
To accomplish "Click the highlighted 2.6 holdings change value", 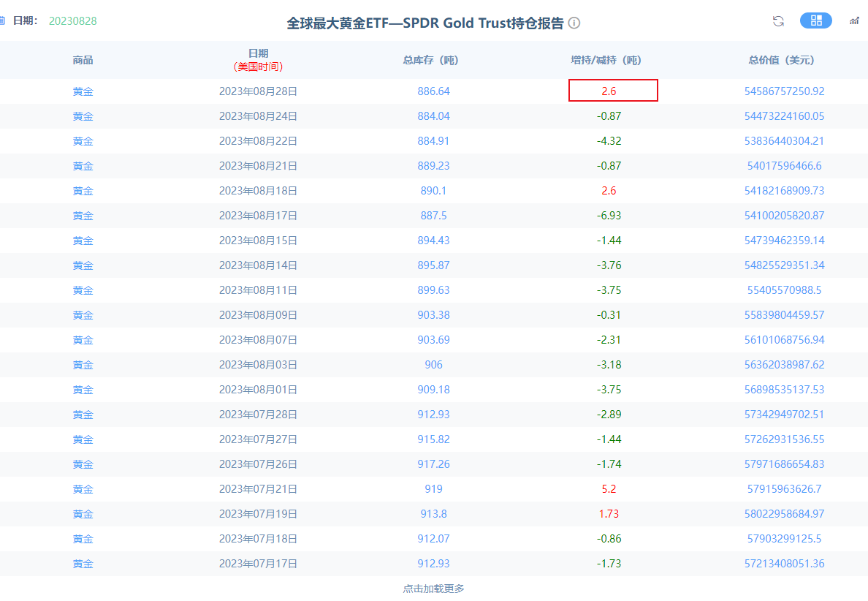I will pyautogui.click(x=613, y=91).
